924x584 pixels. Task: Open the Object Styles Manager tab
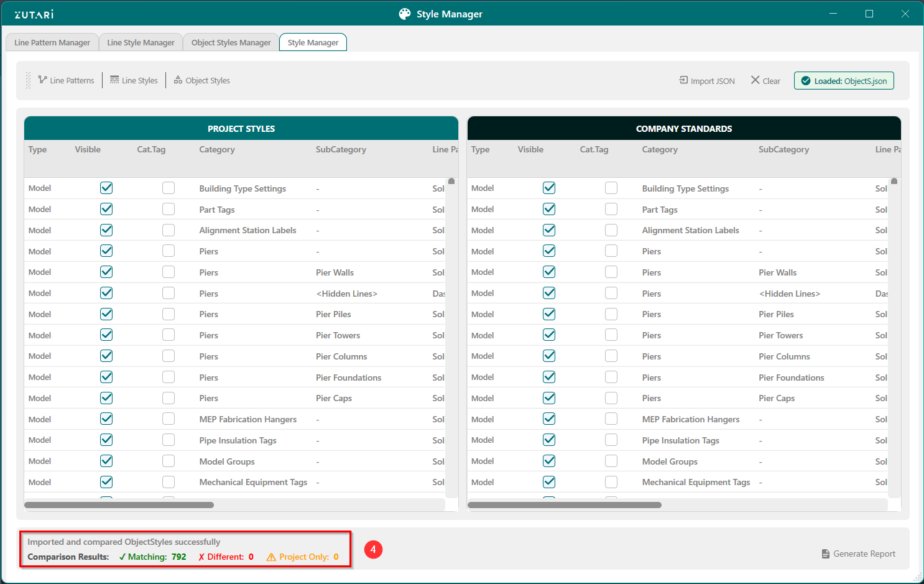231,42
